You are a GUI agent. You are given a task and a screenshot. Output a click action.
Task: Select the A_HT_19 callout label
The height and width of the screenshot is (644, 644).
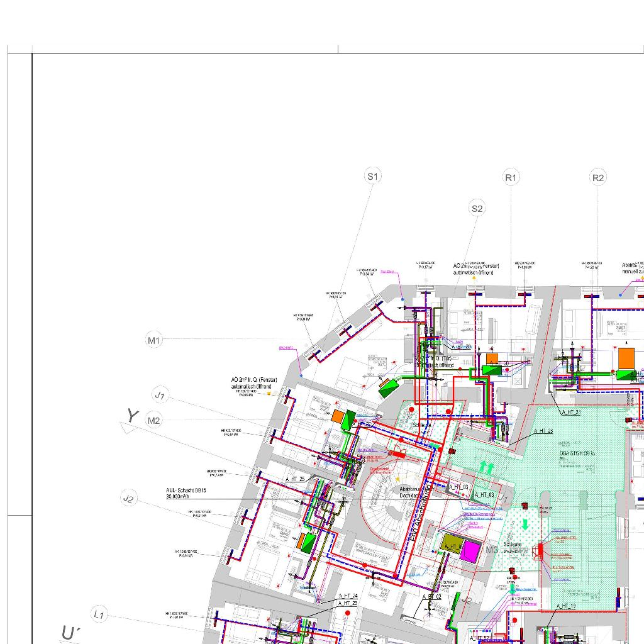click(x=564, y=606)
